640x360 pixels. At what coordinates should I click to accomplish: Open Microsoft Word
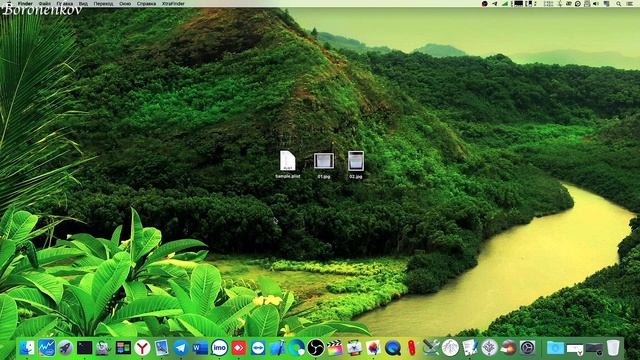click(200, 348)
